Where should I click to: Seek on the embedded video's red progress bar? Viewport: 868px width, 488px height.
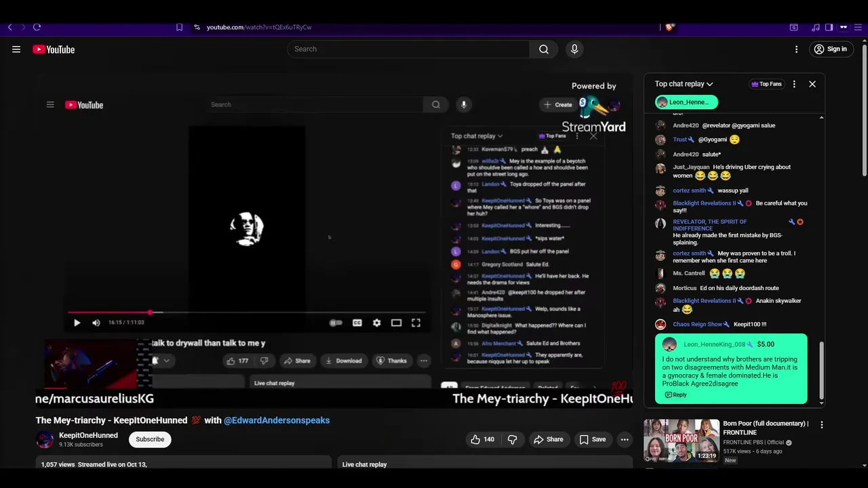248,312
